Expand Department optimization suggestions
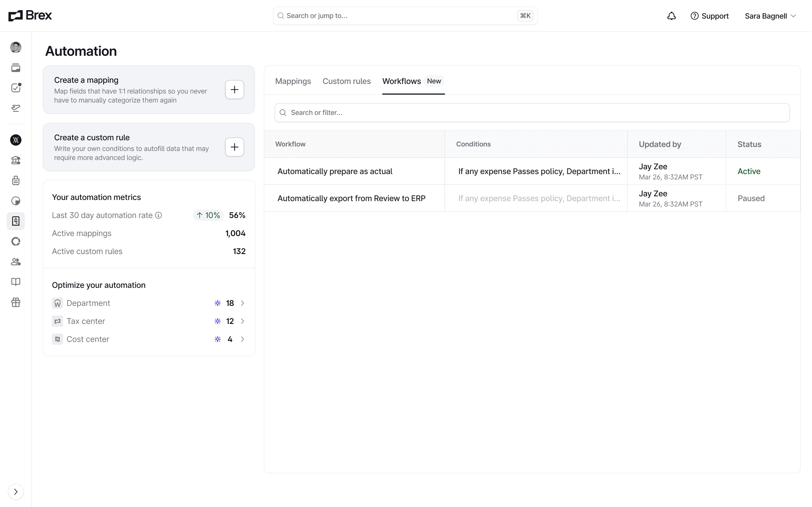 242,303
